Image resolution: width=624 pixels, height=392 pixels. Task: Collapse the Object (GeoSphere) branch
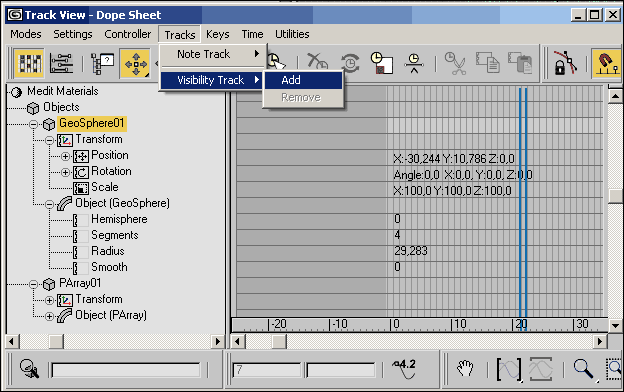coord(49,204)
